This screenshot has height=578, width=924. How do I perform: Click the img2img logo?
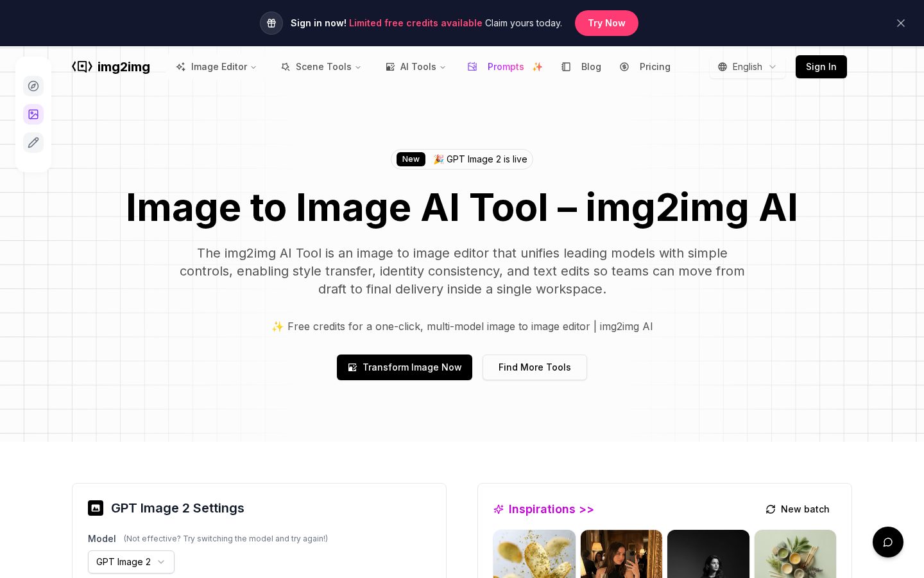click(x=111, y=67)
